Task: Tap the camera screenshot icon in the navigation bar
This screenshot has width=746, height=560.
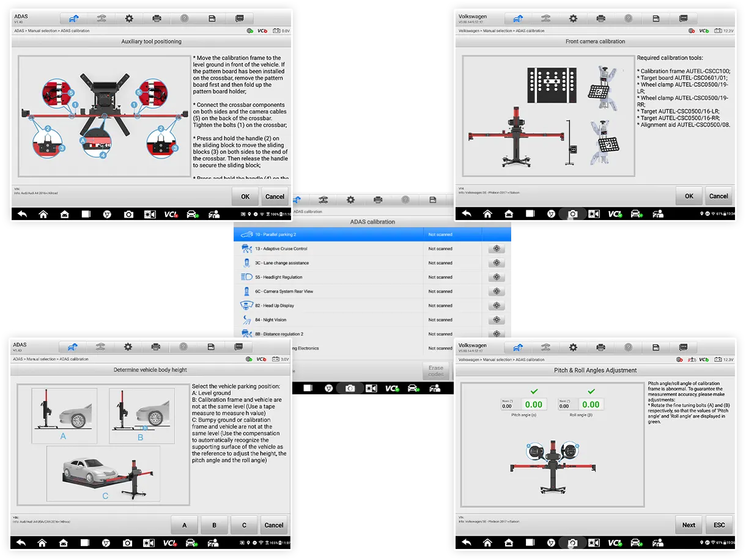Action: (128, 215)
